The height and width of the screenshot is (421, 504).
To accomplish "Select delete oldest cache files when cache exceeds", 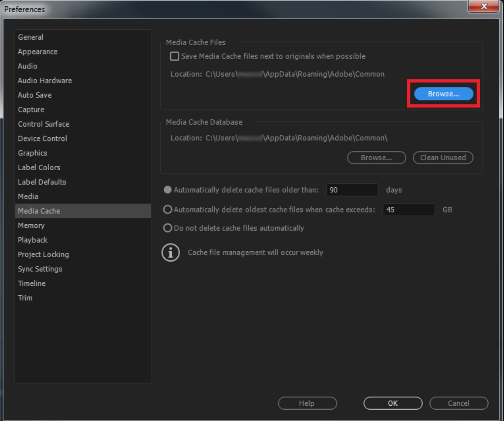I will coord(168,209).
